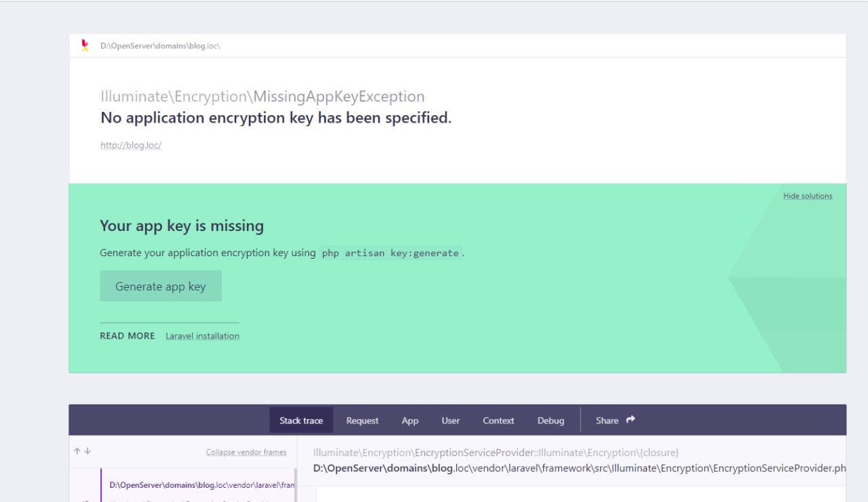Click the php artisan key:generate code snippet
Viewport: 868px width, 502px height.
390,253
